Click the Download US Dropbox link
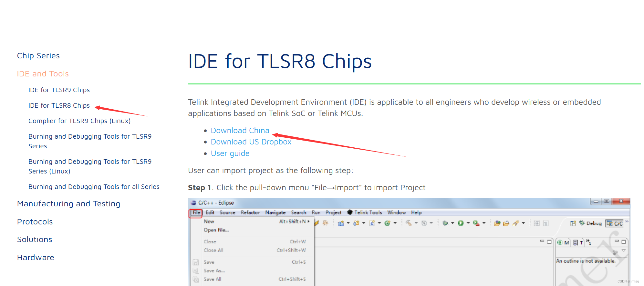 click(251, 142)
